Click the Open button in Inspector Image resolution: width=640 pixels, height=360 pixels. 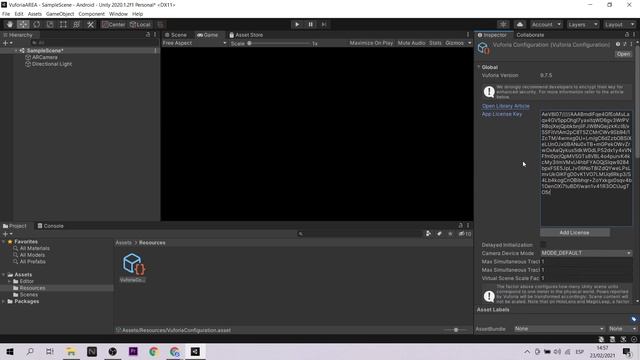(623, 54)
